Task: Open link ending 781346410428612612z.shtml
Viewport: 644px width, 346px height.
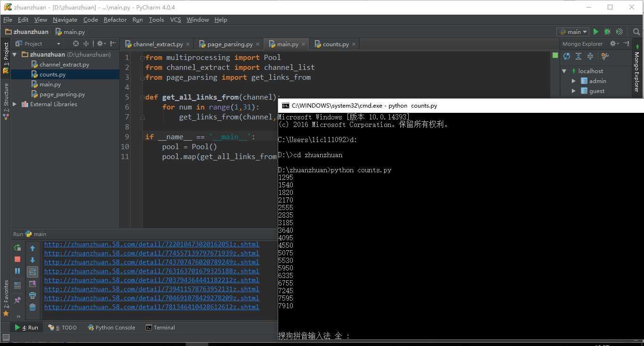Action: click(x=152, y=307)
